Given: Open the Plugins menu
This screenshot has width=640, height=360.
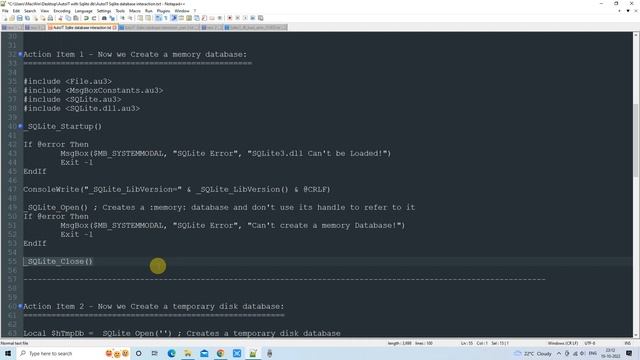Looking at the screenshot, I should 163,11.
